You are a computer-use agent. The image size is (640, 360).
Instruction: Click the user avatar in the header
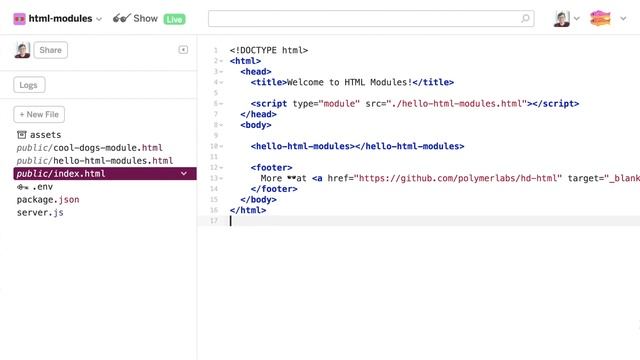(x=562, y=19)
